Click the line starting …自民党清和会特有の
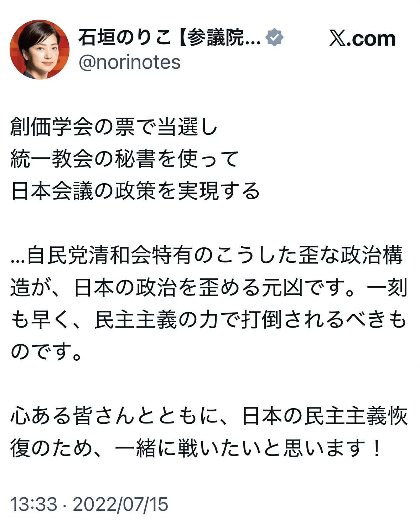Image resolution: width=420 pixels, height=529 pixels. [x=207, y=255]
